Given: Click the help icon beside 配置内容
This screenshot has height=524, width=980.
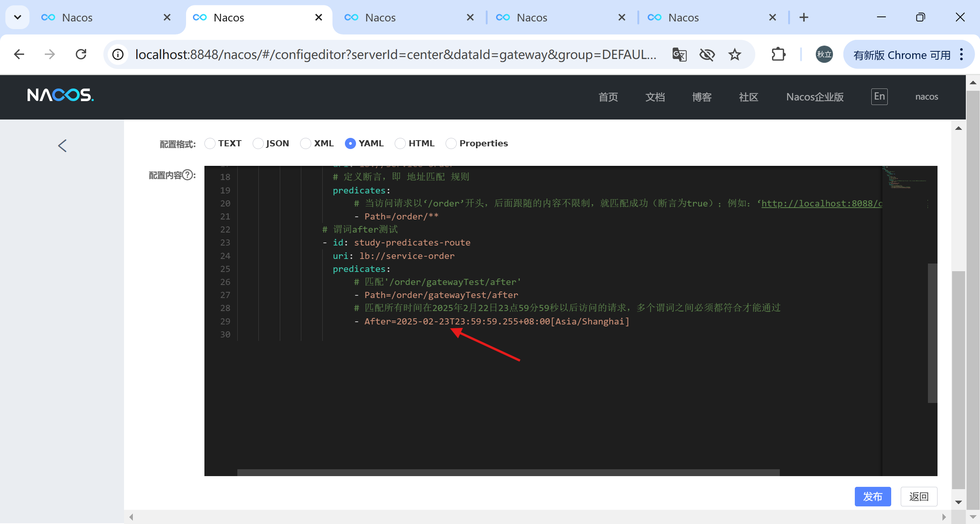Looking at the screenshot, I should [x=188, y=175].
